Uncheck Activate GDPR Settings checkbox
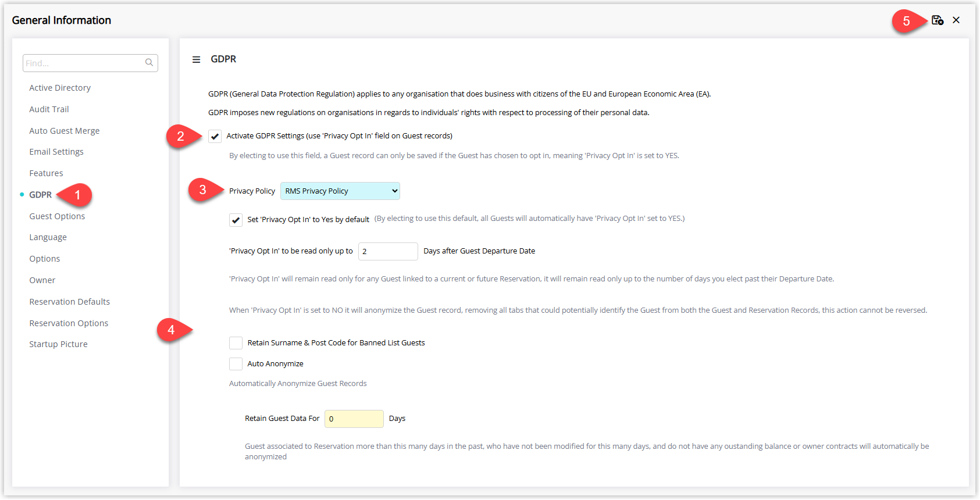This screenshot has height=500, width=980. 215,137
